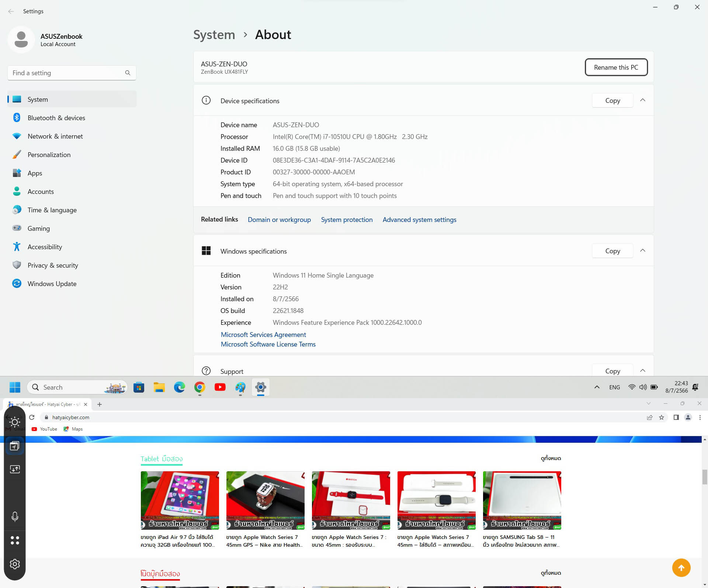Open the Windows Start menu
Image resolution: width=708 pixels, height=588 pixels.
[x=15, y=387]
